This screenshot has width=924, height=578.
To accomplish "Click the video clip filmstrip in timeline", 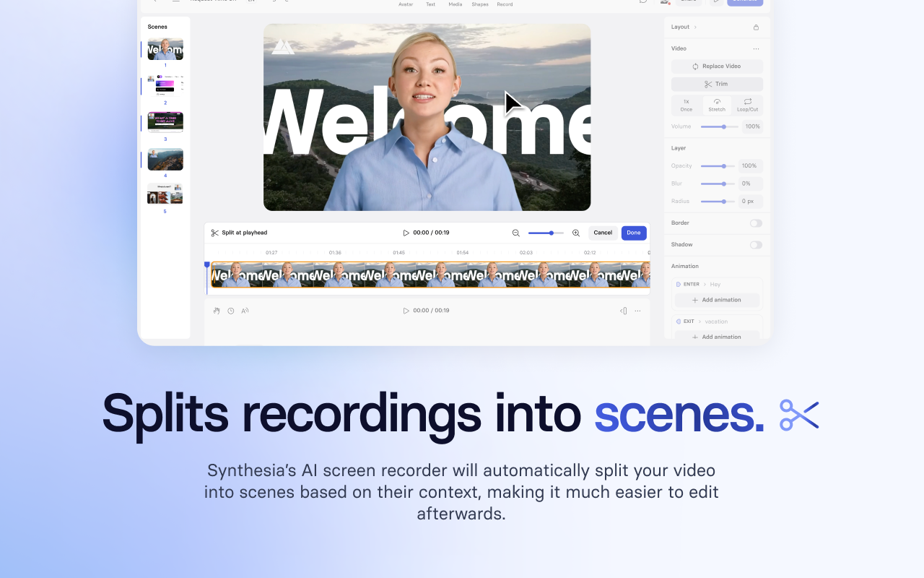I will (430, 275).
